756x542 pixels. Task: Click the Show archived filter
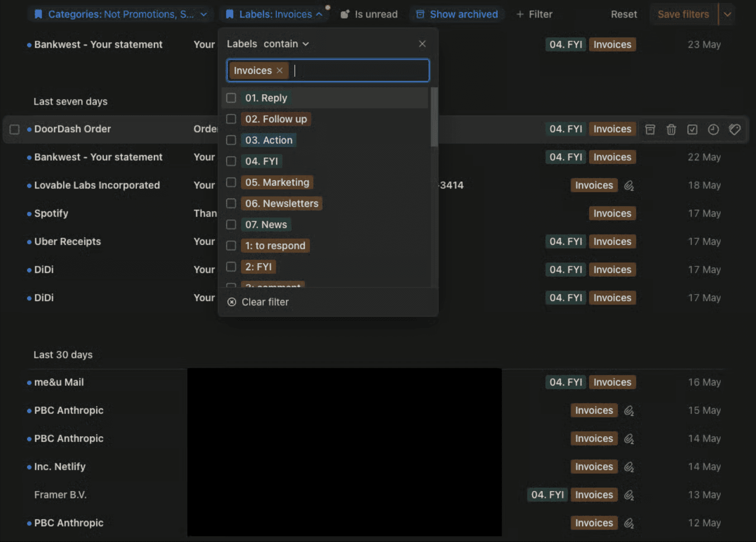tap(457, 14)
